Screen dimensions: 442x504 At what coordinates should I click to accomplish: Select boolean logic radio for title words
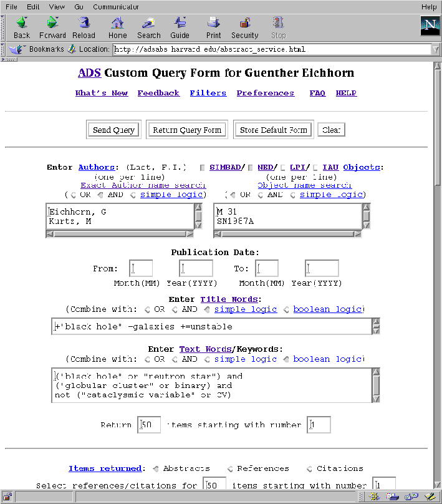(x=286, y=309)
